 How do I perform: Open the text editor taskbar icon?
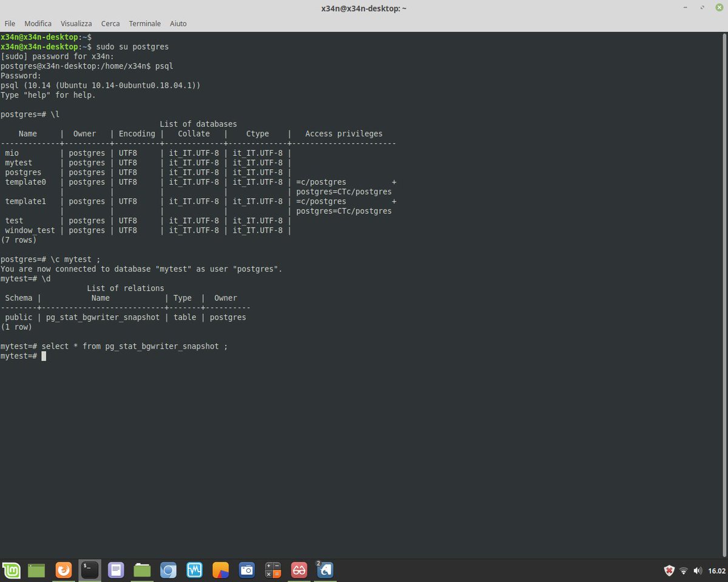[115, 570]
